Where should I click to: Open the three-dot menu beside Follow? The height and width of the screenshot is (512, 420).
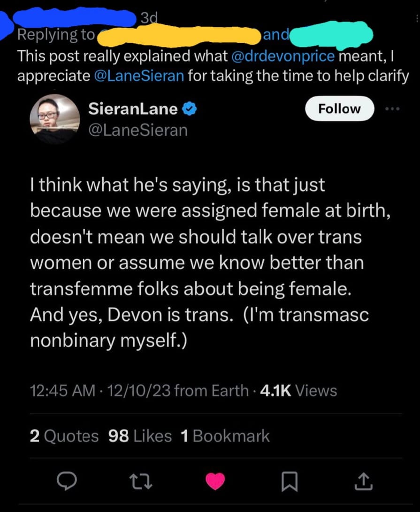pyautogui.click(x=390, y=109)
